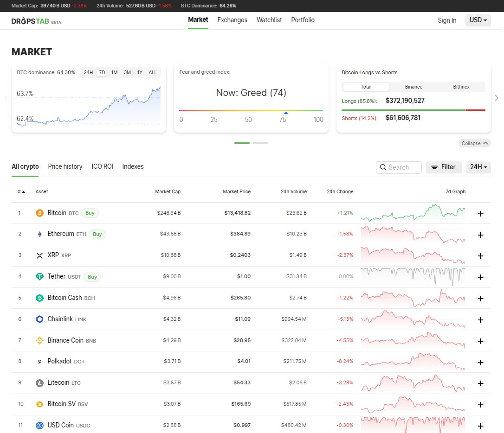
Task: Sort by Market Price column header
Action: click(x=237, y=191)
